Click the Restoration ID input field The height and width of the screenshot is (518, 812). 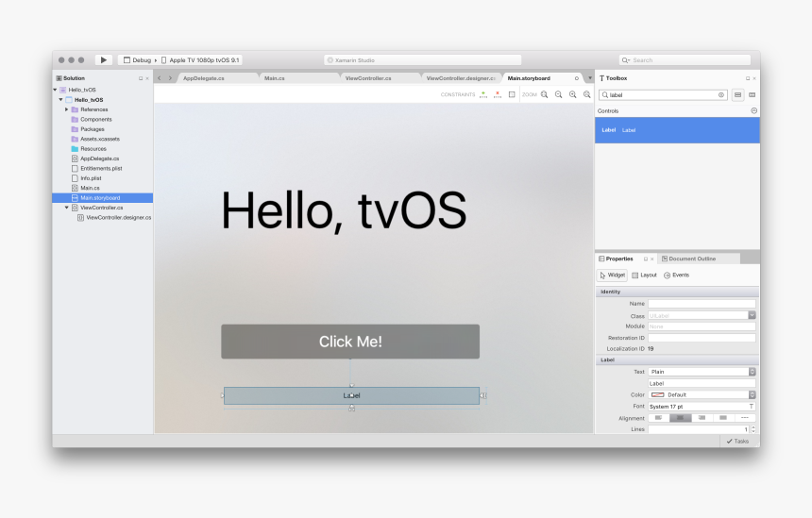tap(702, 338)
